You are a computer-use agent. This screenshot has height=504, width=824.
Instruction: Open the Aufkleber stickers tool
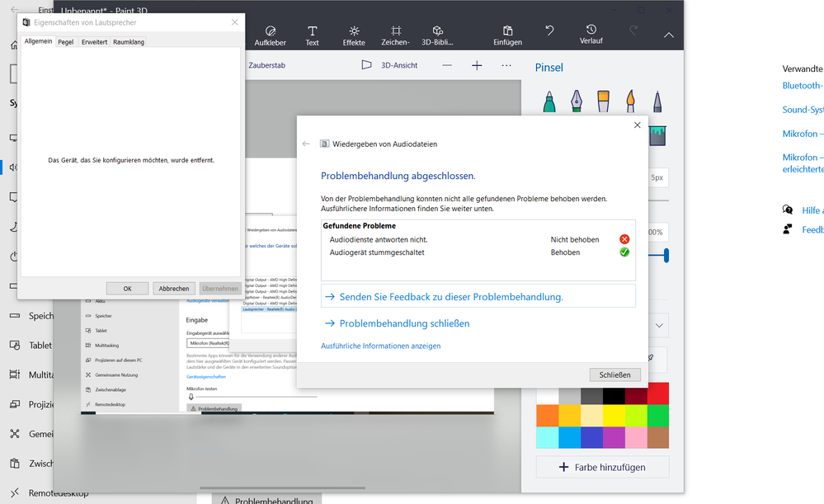[271, 35]
